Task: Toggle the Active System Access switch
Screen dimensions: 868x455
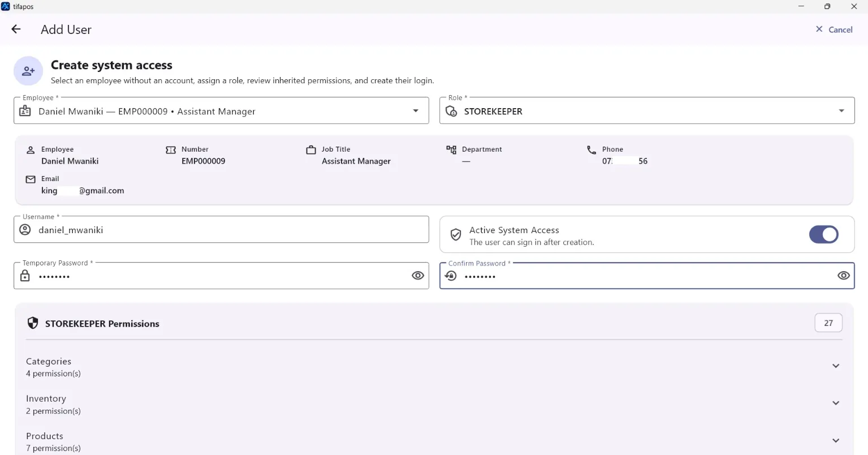Action: [823, 234]
